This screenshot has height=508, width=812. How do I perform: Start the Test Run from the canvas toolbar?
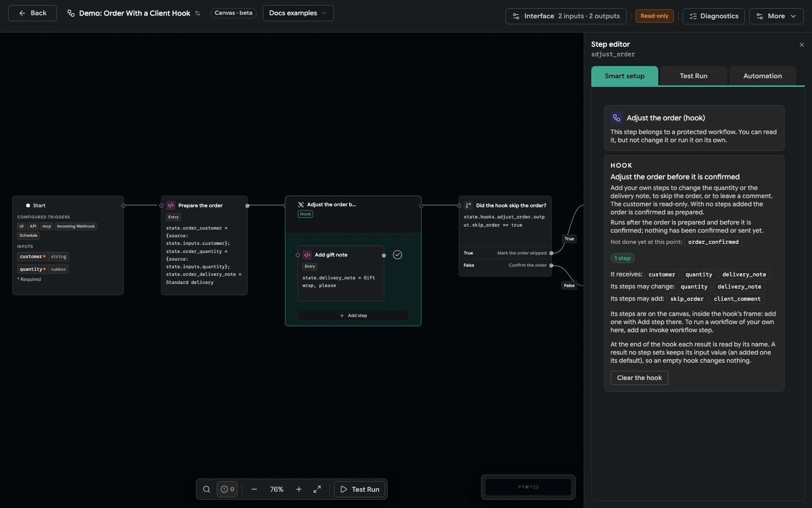tap(360, 489)
